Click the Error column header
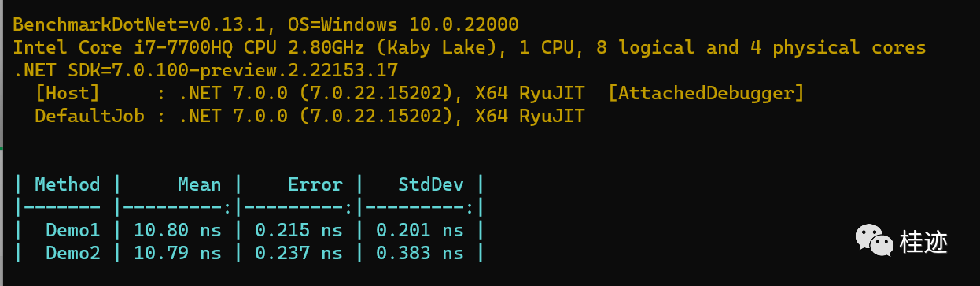 click(315, 184)
